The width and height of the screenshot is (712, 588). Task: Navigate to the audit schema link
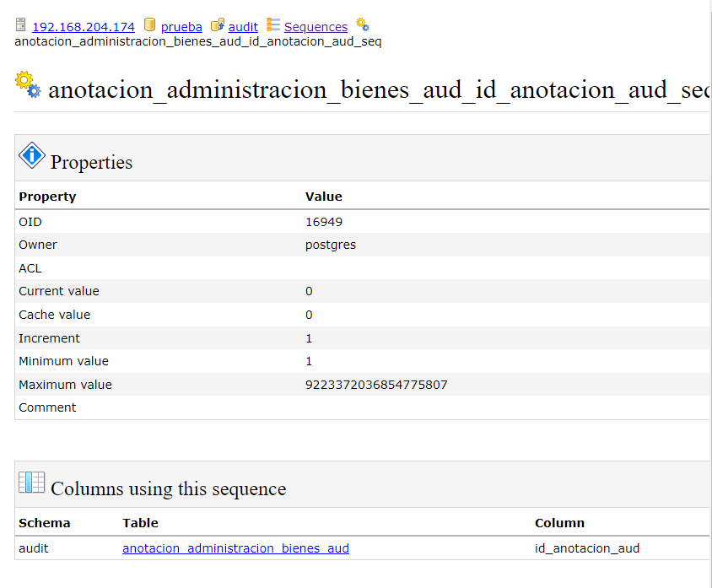243,27
